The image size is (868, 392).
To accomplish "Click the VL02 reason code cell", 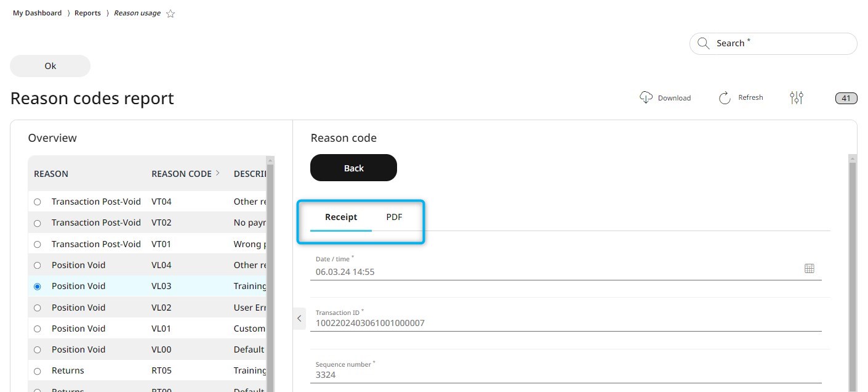I will [x=161, y=308].
